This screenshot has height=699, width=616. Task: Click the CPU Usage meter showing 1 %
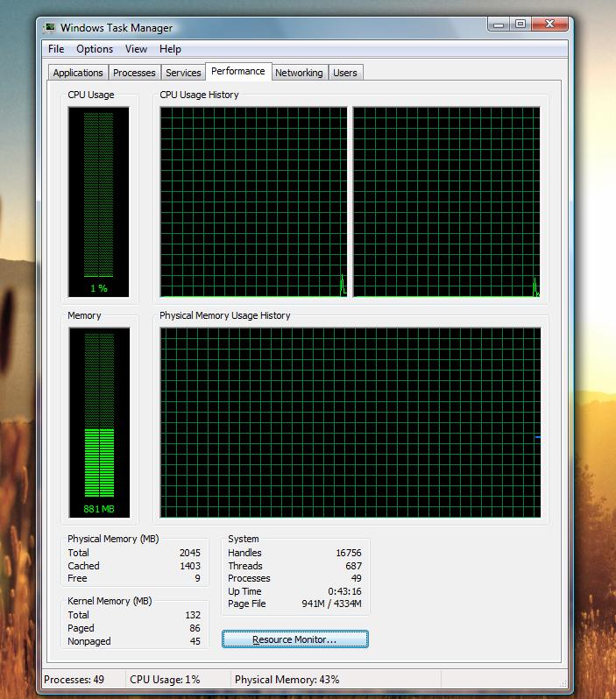tap(99, 202)
